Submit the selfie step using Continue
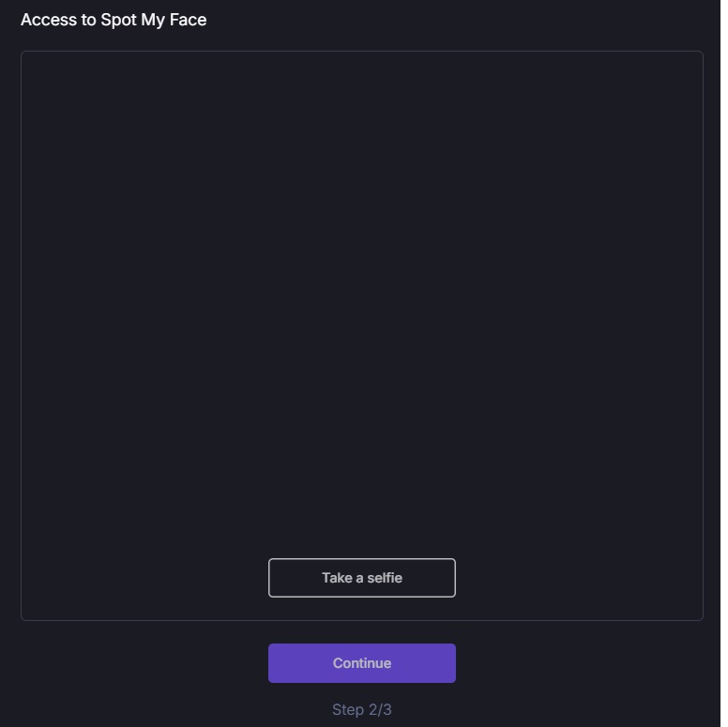This screenshot has height=727, width=728. point(361,663)
